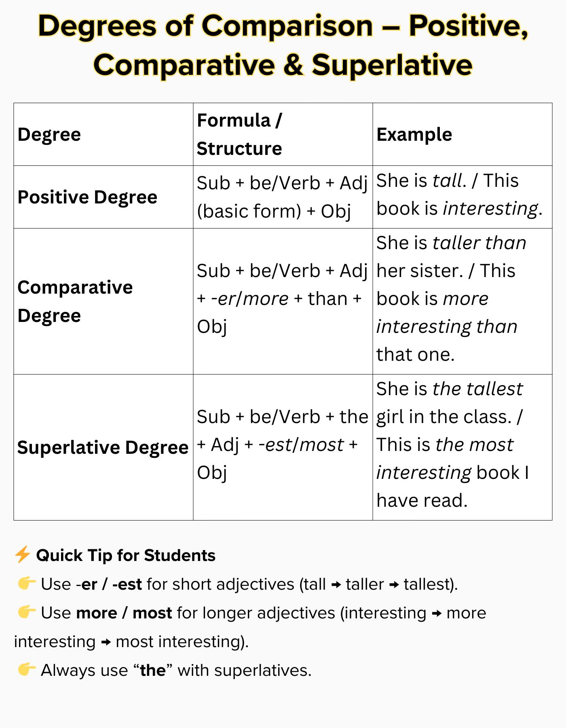Click the 'Formula / Structure' column header
This screenshot has width=566, height=728.
pyautogui.click(x=239, y=134)
